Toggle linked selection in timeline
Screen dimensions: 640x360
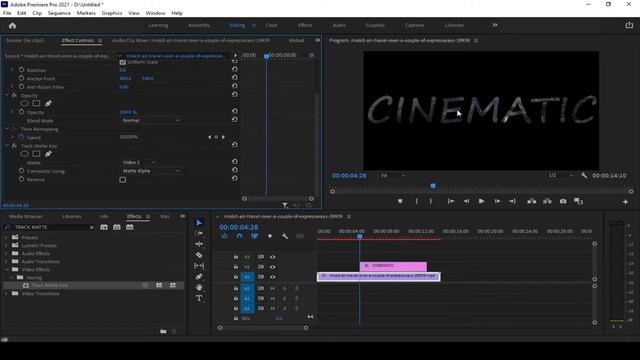click(x=255, y=236)
